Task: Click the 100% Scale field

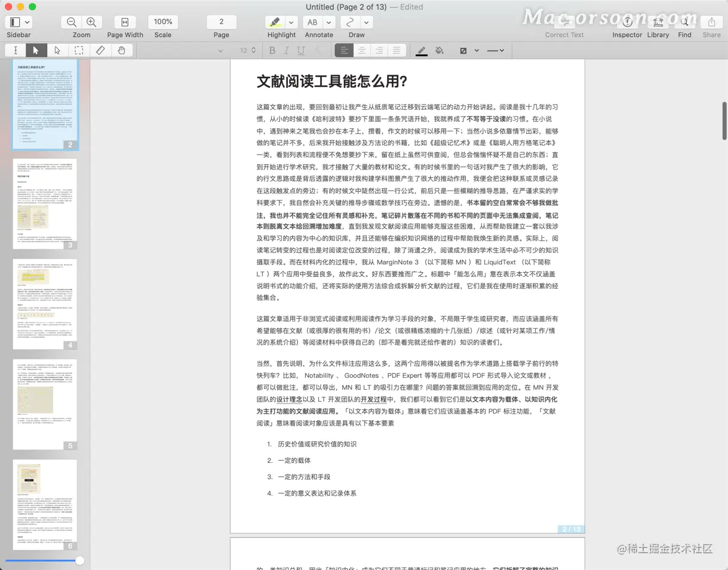Action: coord(163,22)
